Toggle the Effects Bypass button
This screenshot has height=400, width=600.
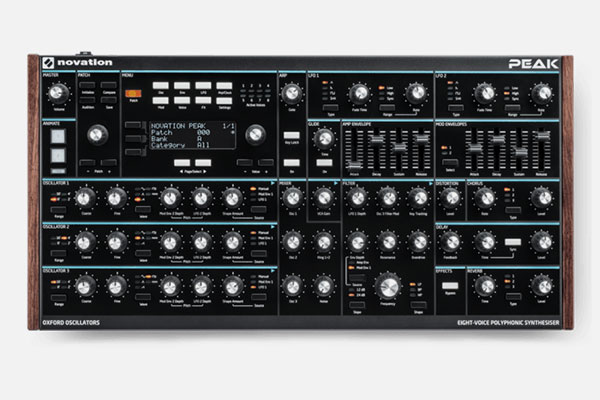450,286
